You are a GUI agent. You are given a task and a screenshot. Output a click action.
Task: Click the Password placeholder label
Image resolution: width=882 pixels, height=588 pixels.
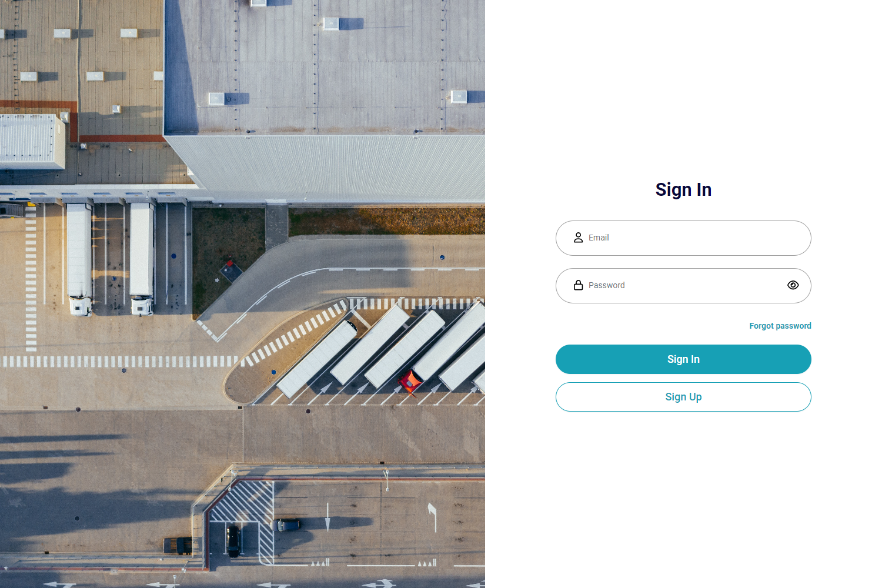607,285
